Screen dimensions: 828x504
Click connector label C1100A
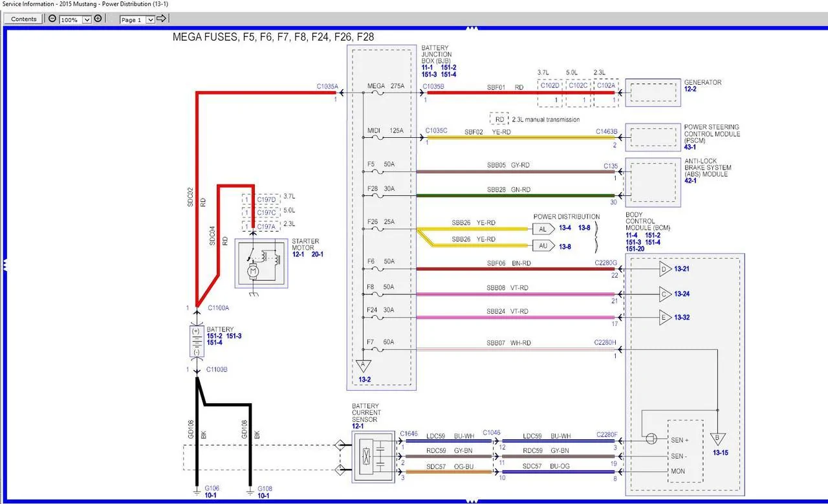[x=218, y=308]
